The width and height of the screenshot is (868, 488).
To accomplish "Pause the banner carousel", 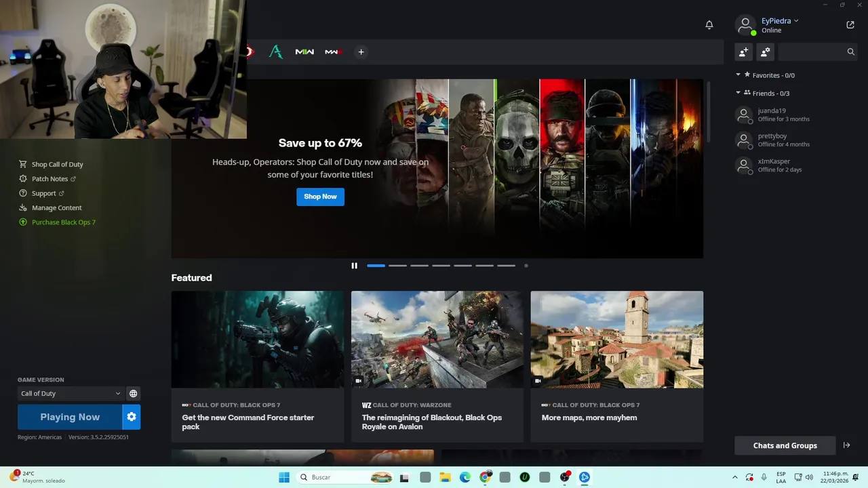I will [x=354, y=266].
